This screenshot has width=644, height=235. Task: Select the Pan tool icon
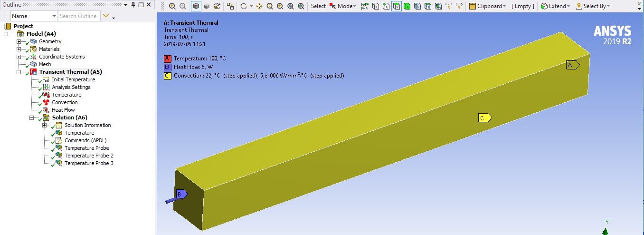[259, 6]
